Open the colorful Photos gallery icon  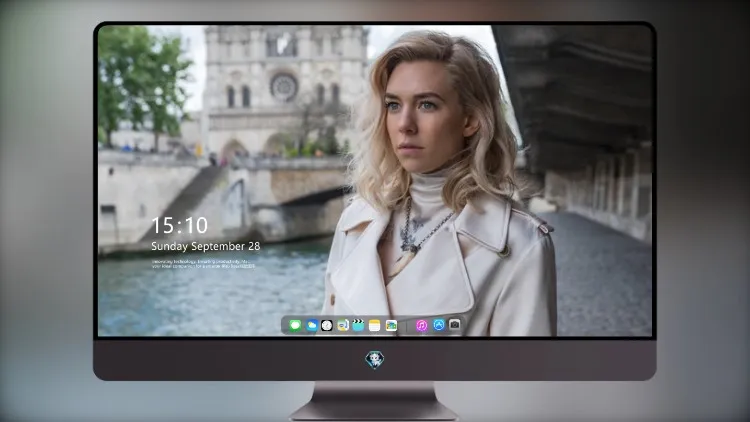(x=391, y=325)
